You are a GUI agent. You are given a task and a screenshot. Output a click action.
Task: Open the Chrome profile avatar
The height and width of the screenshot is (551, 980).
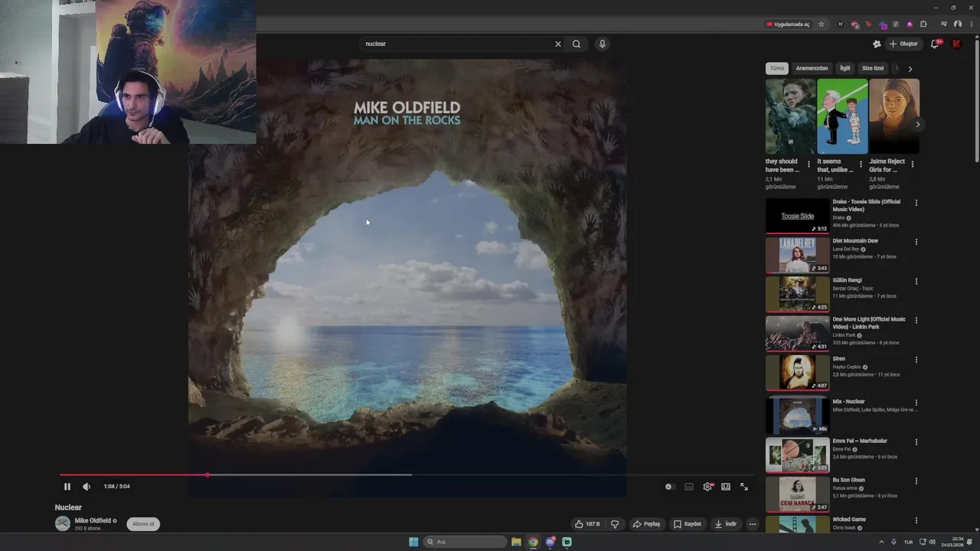[958, 24]
